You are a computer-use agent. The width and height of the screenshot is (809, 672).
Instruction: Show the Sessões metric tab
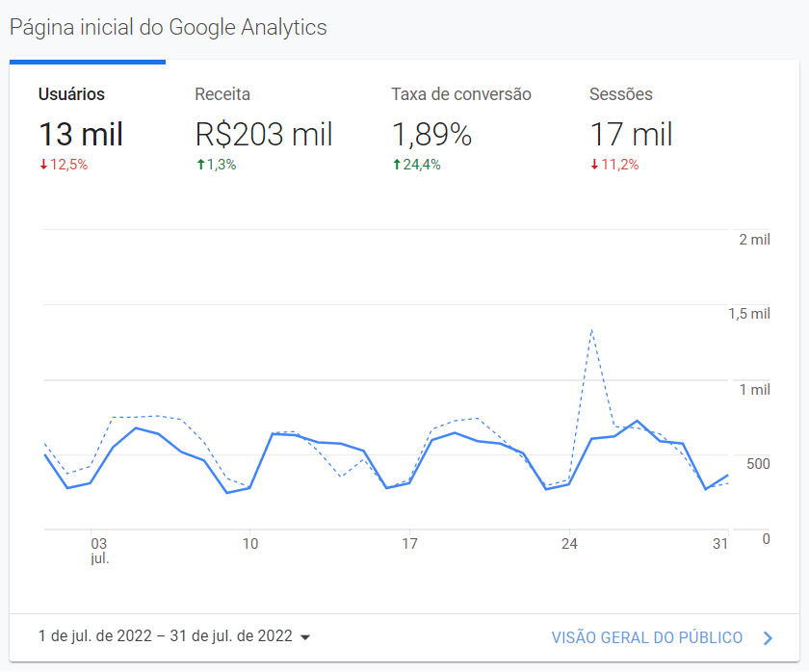pos(620,94)
